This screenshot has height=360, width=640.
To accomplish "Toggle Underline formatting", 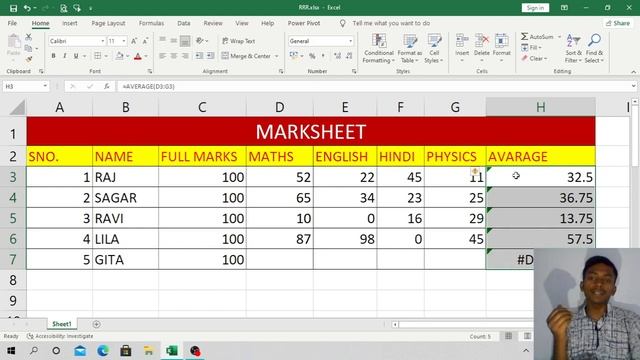I will [76, 56].
